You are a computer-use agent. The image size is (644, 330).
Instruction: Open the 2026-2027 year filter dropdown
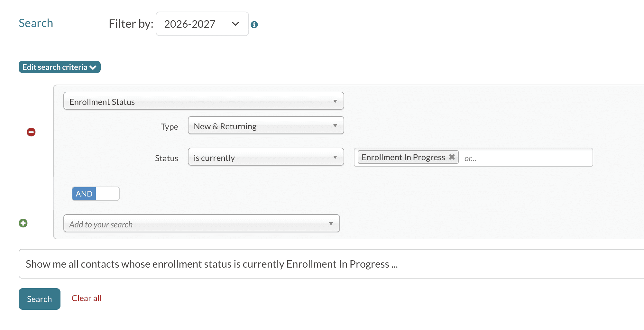tap(202, 24)
